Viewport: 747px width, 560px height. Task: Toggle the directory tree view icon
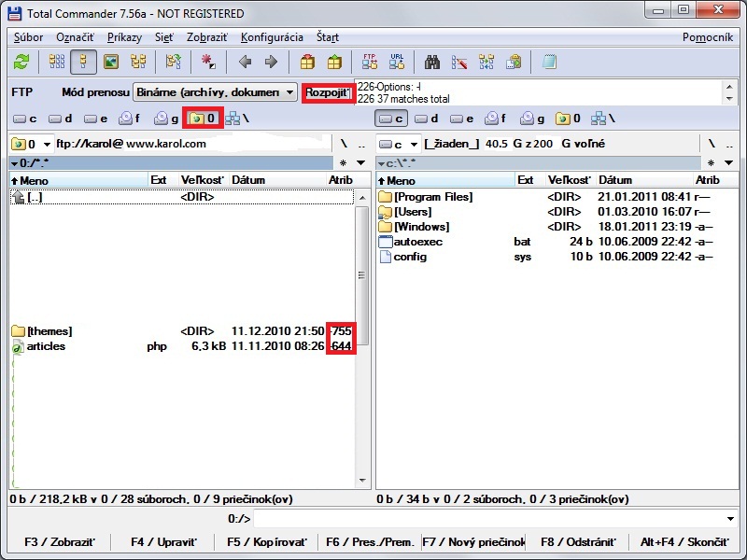pyautogui.click(x=138, y=62)
